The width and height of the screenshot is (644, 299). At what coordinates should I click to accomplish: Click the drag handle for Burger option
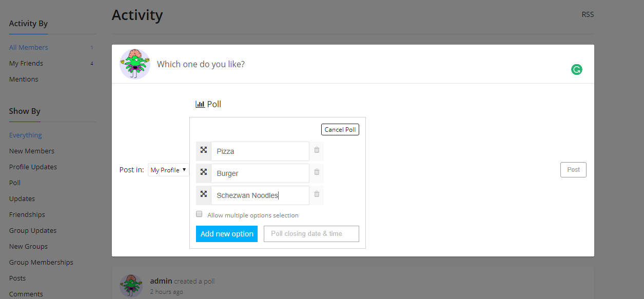point(204,173)
